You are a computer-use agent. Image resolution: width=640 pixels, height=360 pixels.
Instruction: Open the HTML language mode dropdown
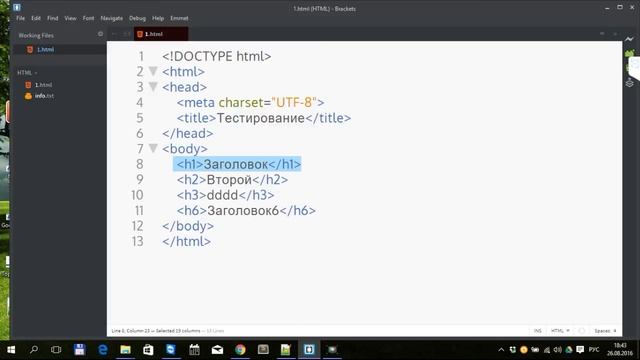(560, 331)
